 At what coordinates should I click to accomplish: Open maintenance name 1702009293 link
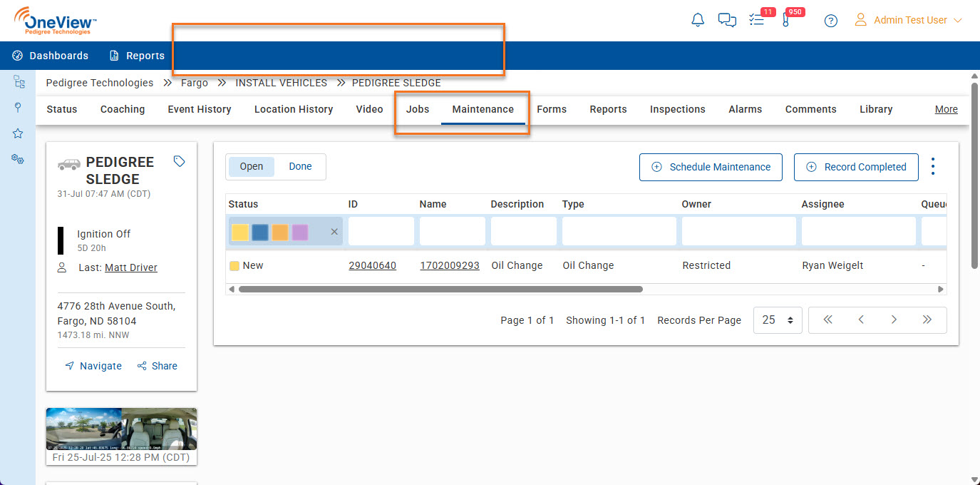(450, 265)
